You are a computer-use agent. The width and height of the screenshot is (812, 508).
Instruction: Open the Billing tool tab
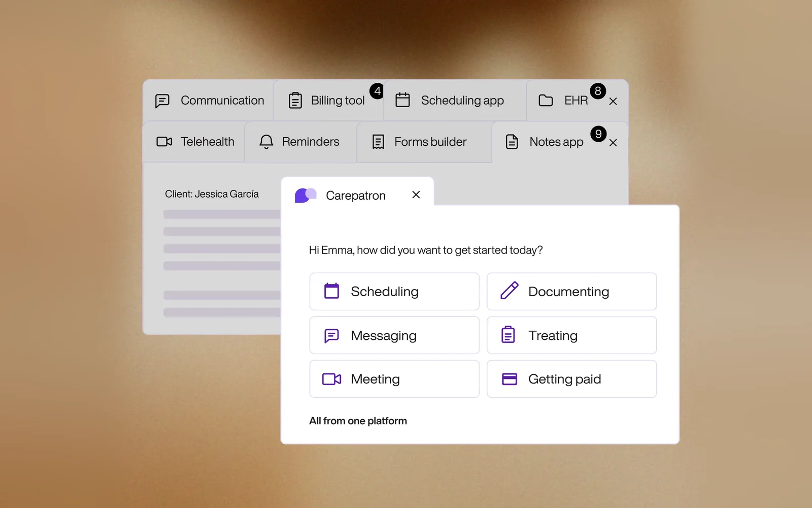pos(328,101)
